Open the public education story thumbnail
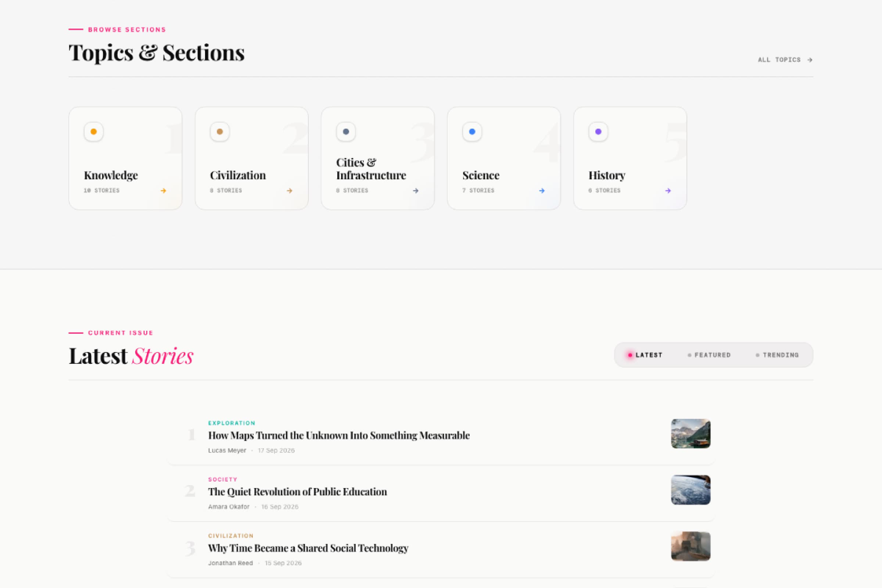882x588 pixels. tap(691, 490)
